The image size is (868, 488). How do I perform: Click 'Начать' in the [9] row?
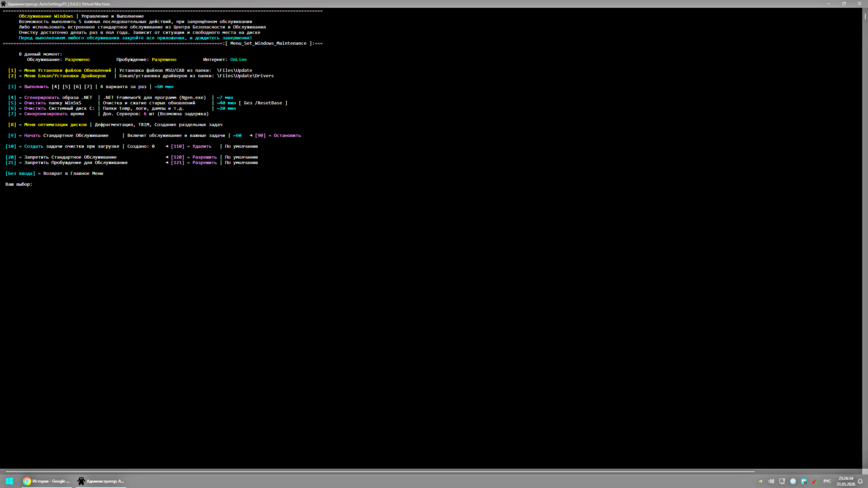point(32,135)
